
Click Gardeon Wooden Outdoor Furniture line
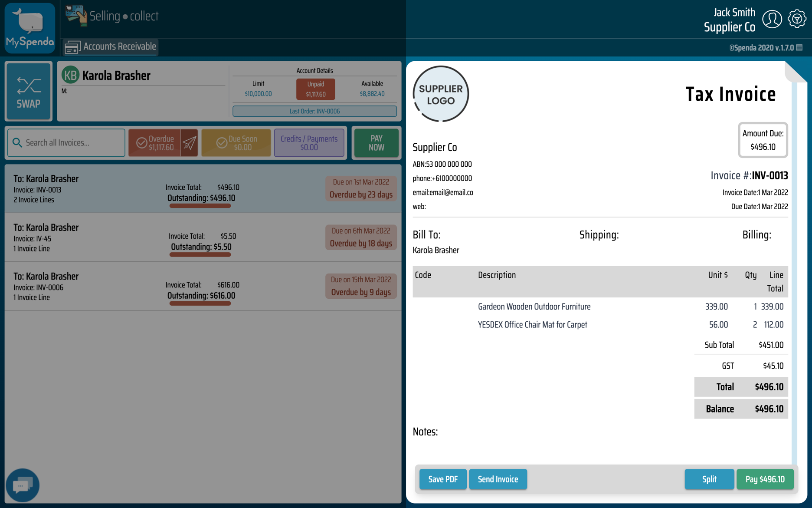click(600, 307)
